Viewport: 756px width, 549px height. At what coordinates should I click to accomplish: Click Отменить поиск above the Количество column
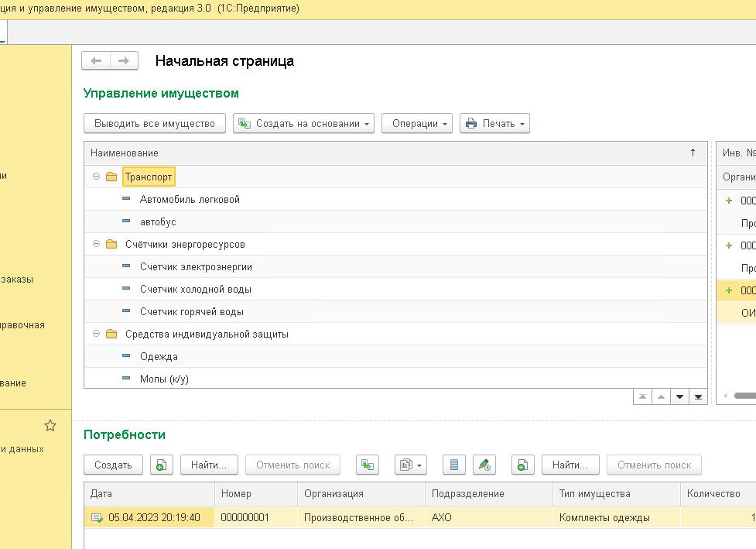tap(655, 465)
